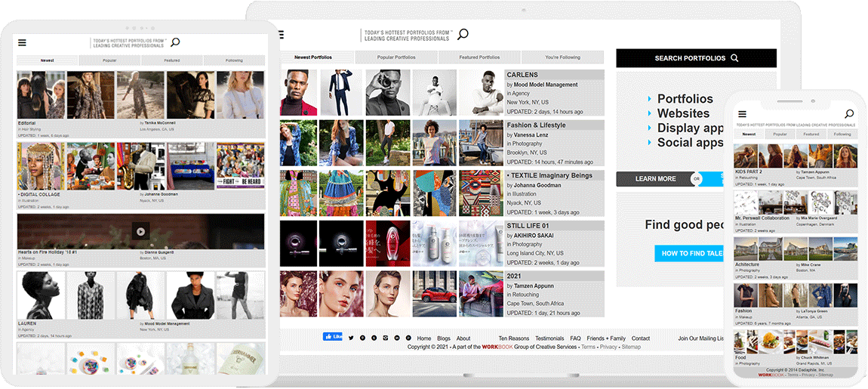The image size is (868, 389).
Task: Select Featured Portfolios tab on laptop
Action: (x=479, y=57)
